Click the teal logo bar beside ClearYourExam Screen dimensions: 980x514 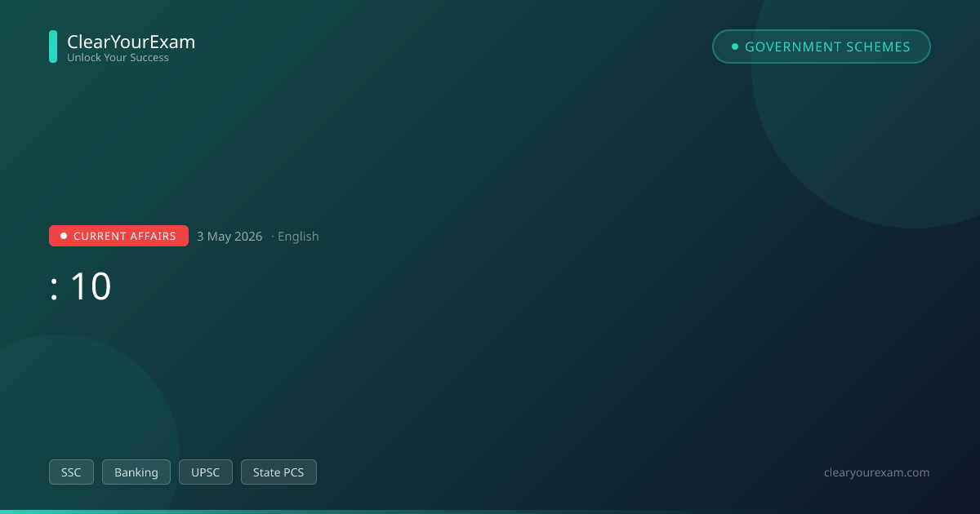click(53, 47)
